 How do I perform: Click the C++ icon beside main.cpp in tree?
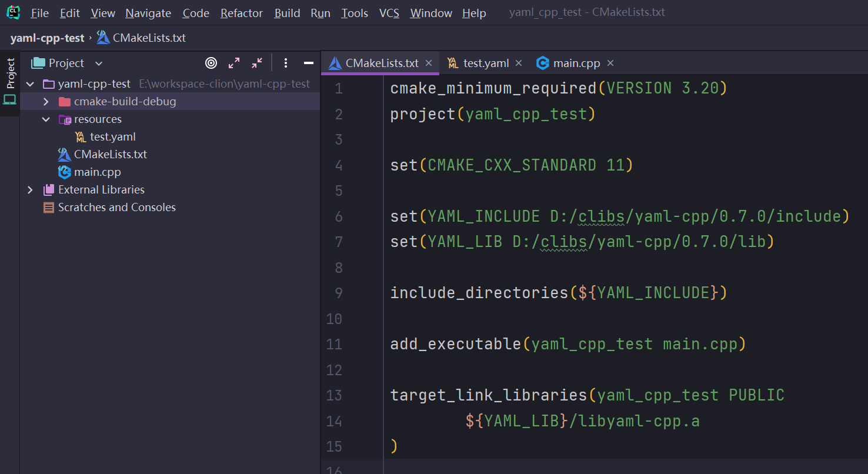(x=64, y=172)
